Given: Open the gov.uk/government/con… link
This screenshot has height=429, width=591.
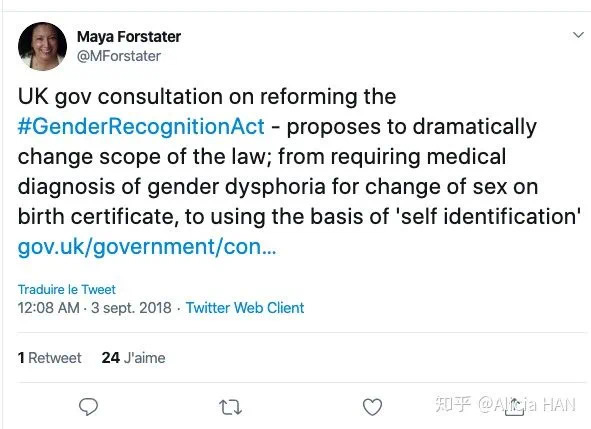Looking at the screenshot, I should [147, 247].
